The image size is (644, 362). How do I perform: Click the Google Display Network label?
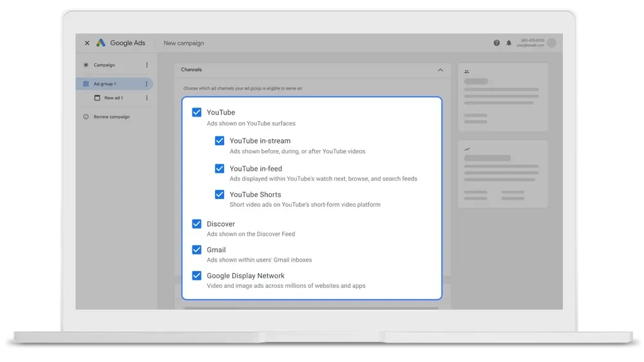(245, 276)
